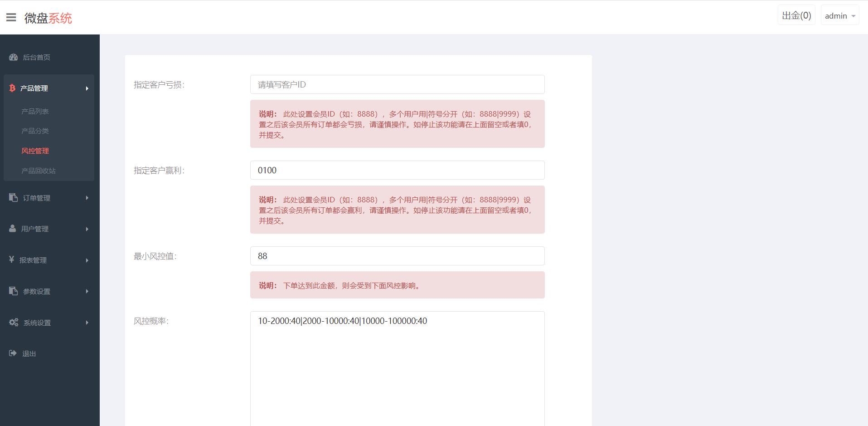Open the admin account dropdown
The image size is (868, 426).
coord(840,16)
